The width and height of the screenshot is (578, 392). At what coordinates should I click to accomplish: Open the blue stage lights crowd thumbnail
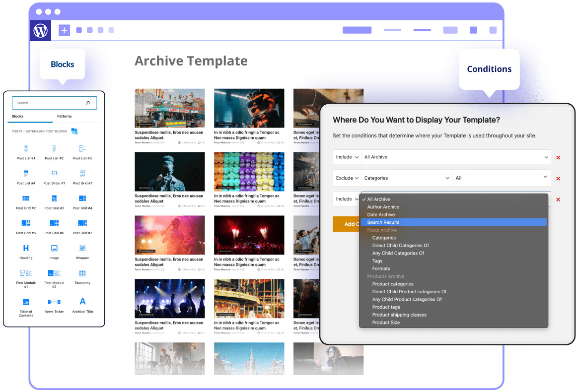169,298
